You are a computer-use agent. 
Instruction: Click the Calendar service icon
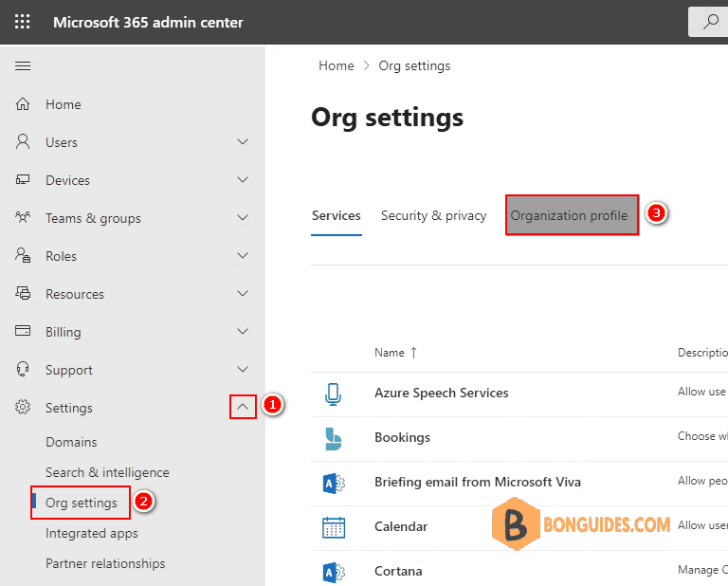click(334, 528)
